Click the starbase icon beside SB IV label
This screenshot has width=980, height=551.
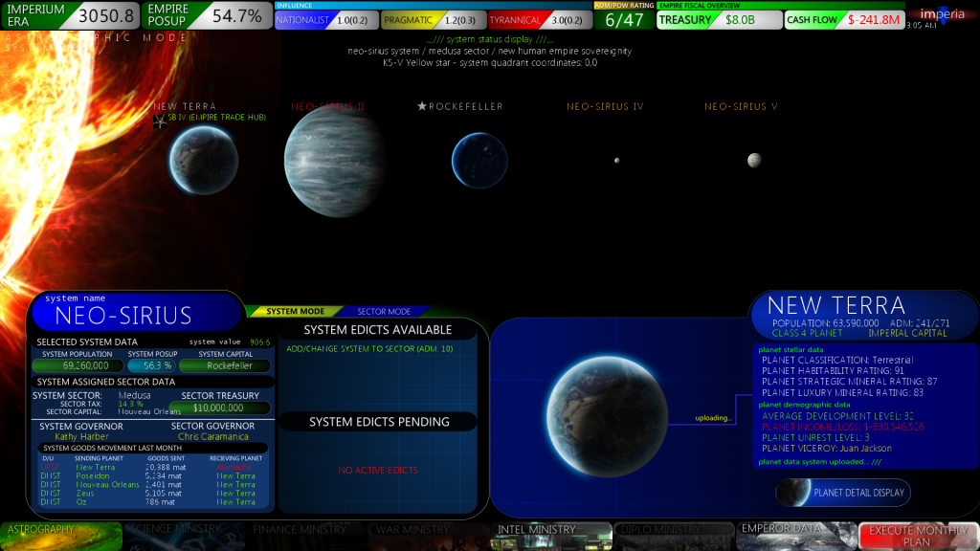160,121
